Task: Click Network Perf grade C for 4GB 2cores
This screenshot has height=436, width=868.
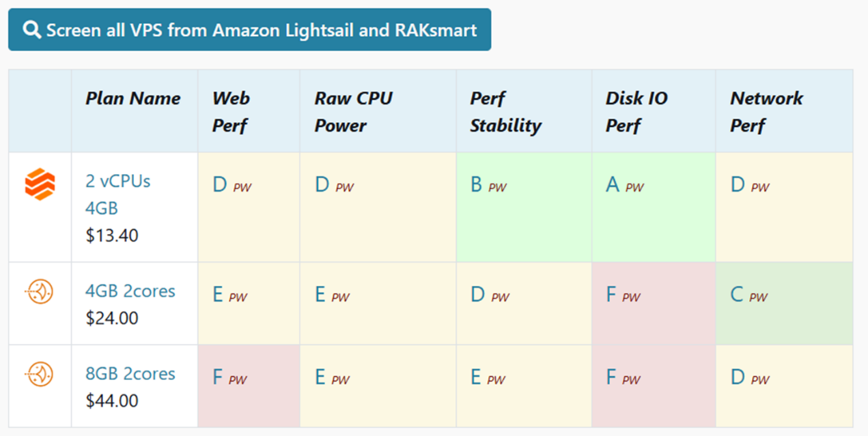Action: (737, 295)
